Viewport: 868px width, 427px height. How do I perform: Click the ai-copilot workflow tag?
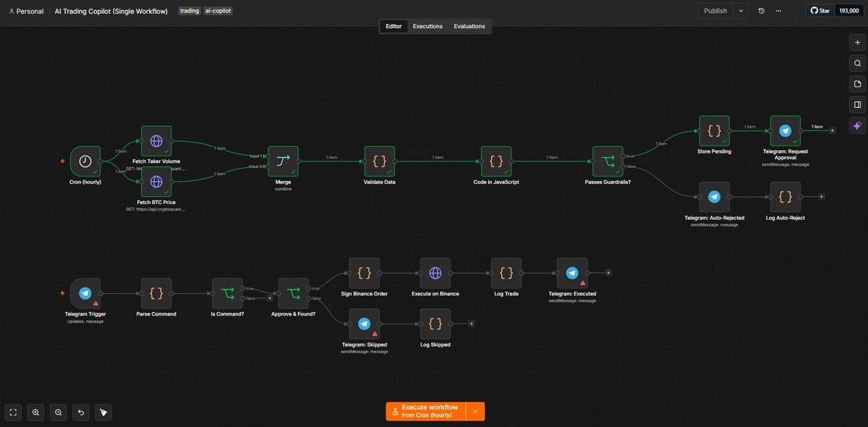pyautogui.click(x=218, y=12)
